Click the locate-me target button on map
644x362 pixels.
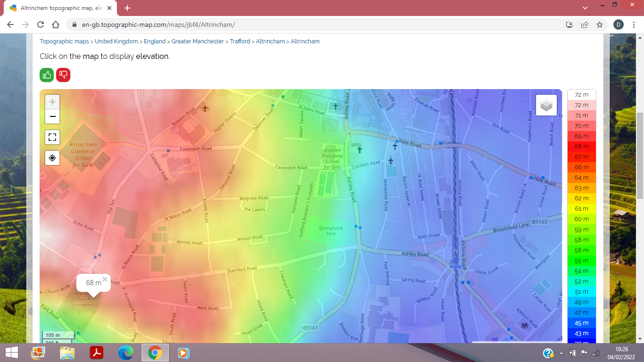tap(52, 158)
